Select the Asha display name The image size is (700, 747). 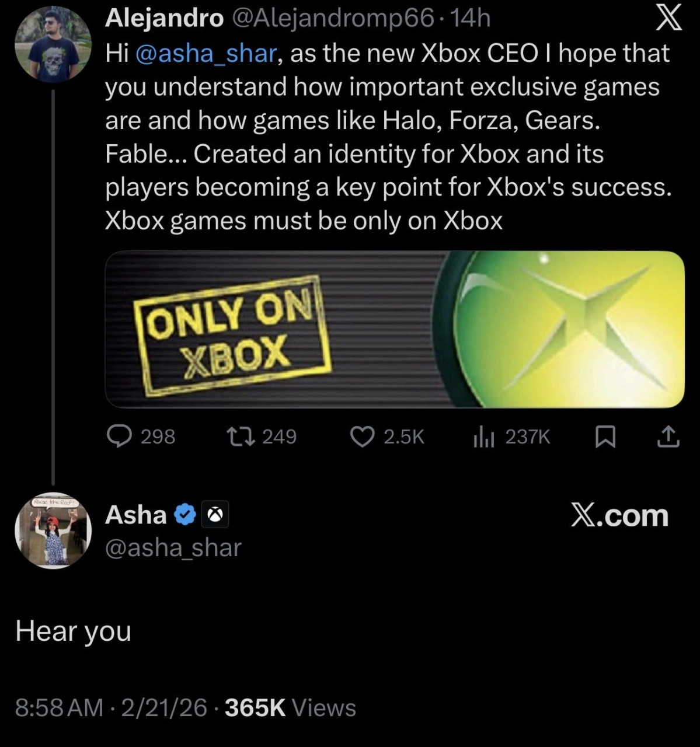click(136, 515)
